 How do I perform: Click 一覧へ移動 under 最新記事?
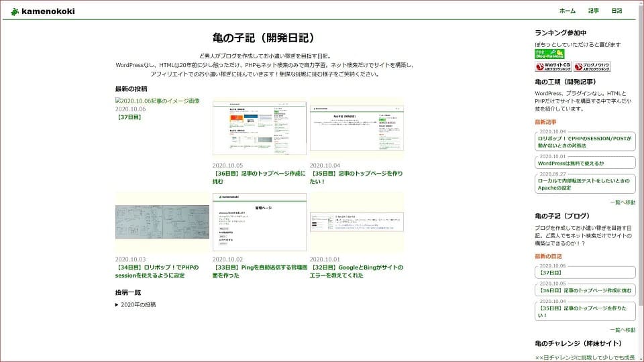click(x=623, y=202)
